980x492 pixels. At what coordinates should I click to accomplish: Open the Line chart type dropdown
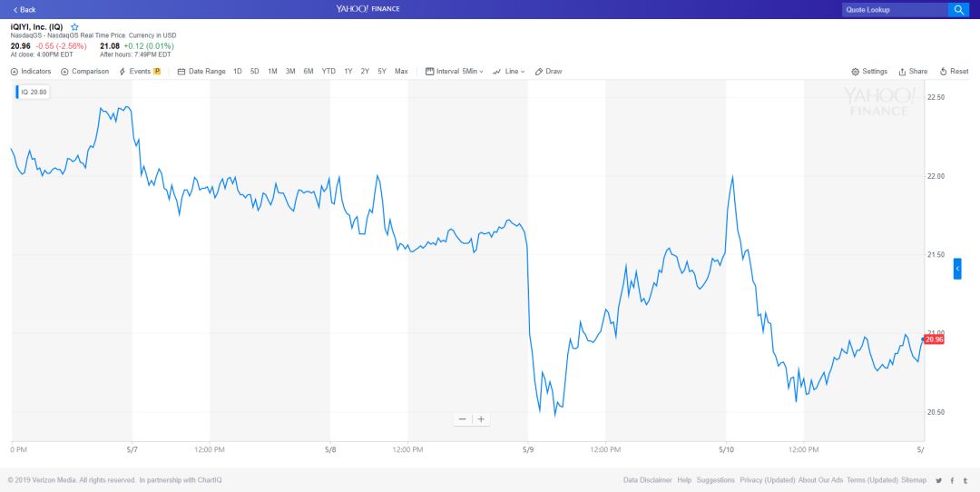509,72
